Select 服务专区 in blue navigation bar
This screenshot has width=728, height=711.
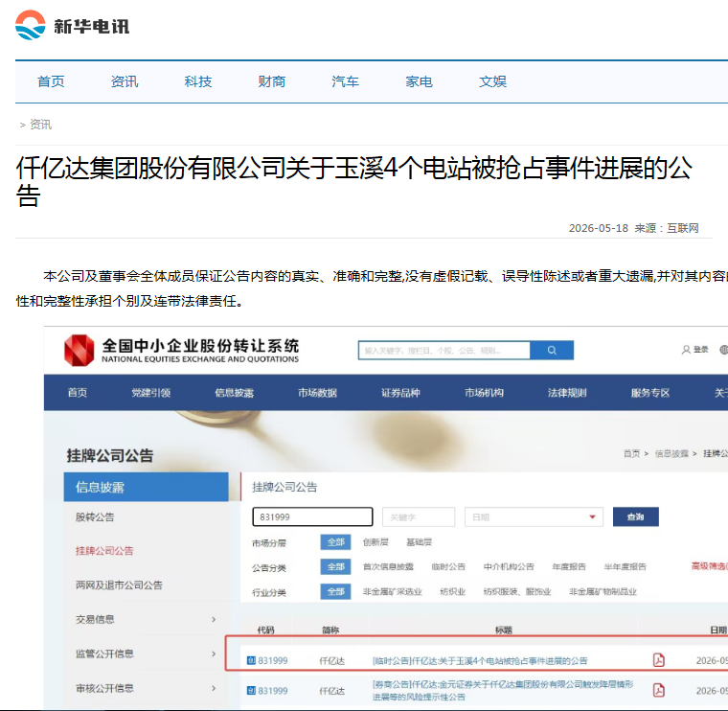point(650,393)
